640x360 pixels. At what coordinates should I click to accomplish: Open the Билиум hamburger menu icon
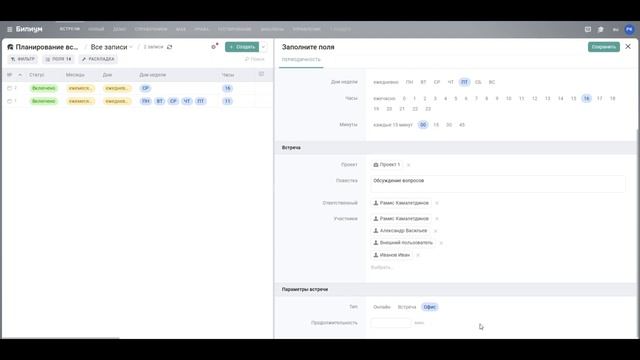tap(10, 29)
